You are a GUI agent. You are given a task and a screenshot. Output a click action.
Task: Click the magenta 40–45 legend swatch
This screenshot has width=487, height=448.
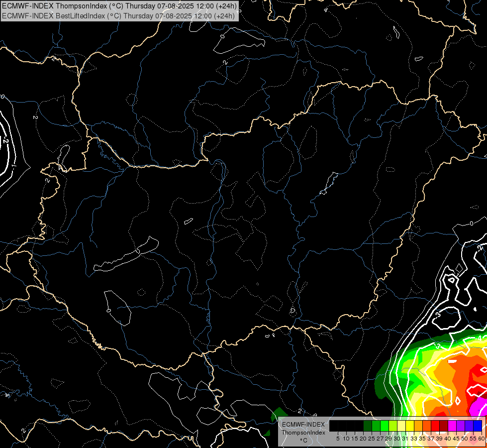click(452, 426)
